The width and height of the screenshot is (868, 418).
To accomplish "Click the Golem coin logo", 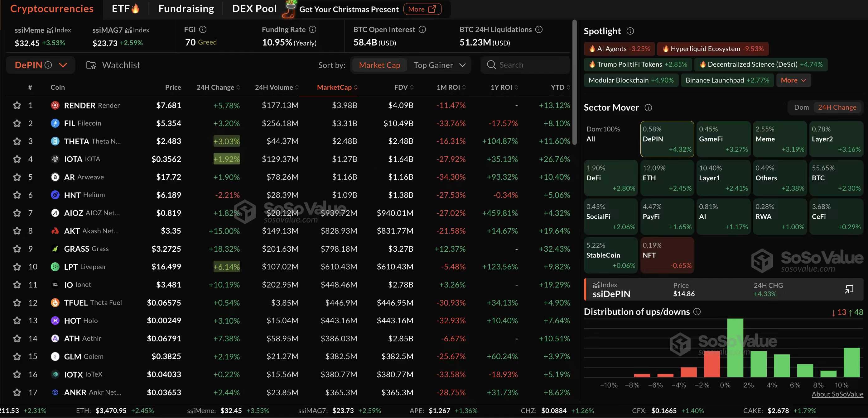I will click(x=55, y=356).
